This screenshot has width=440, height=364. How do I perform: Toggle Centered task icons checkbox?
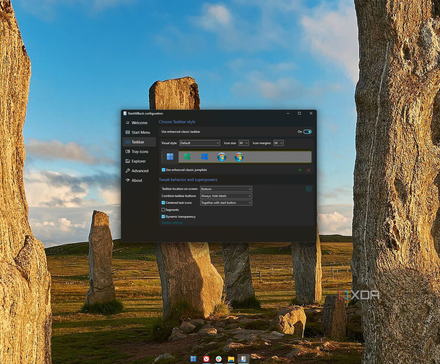tap(163, 203)
